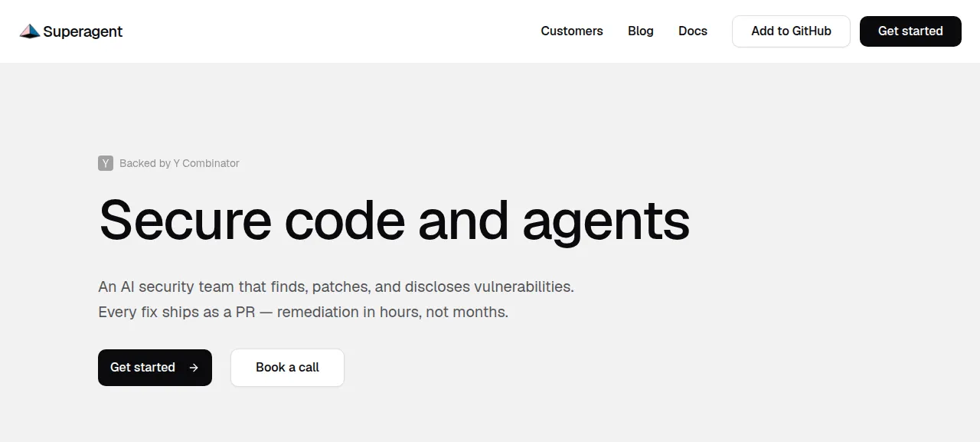
Task: Click the Superagent pyramid logo icon
Action: (30, 31)
